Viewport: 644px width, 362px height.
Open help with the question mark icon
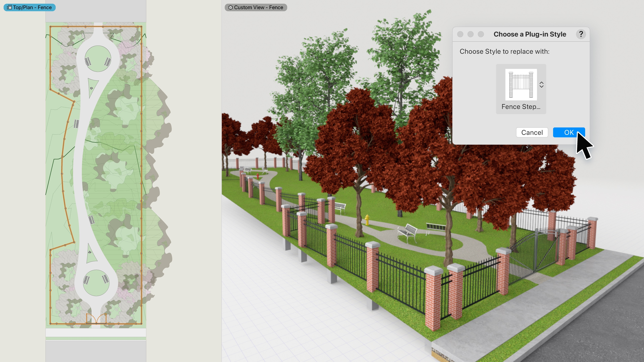581,34
